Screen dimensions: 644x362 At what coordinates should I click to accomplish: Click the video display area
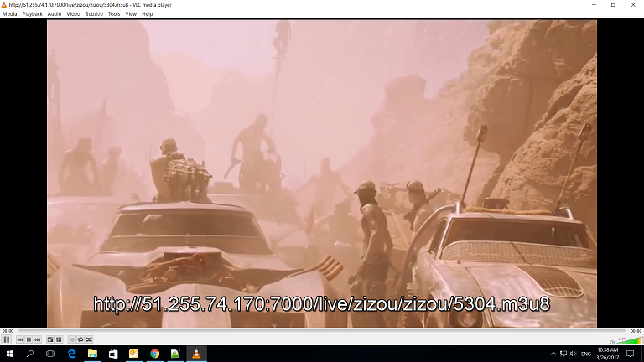click(322, 173)
